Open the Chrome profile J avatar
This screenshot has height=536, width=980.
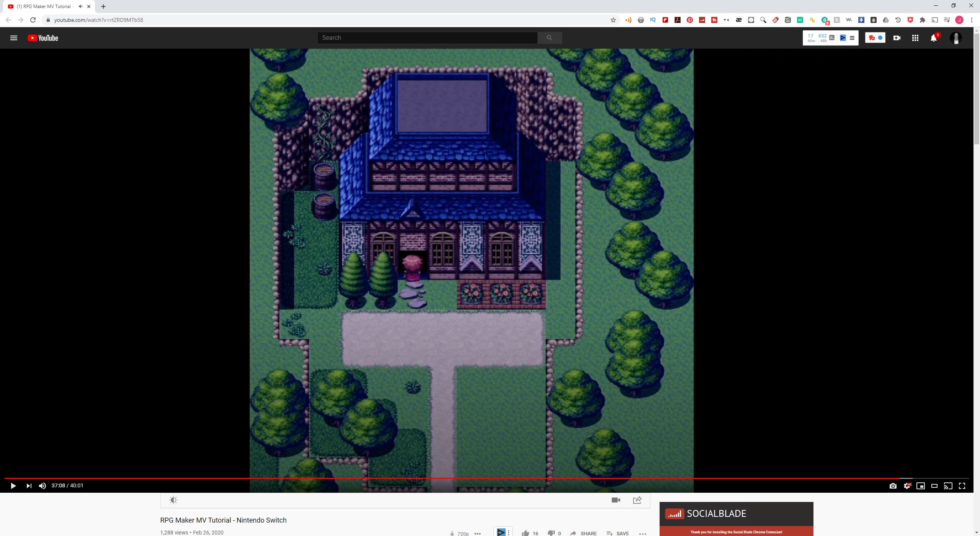click(x=959, y=20)
